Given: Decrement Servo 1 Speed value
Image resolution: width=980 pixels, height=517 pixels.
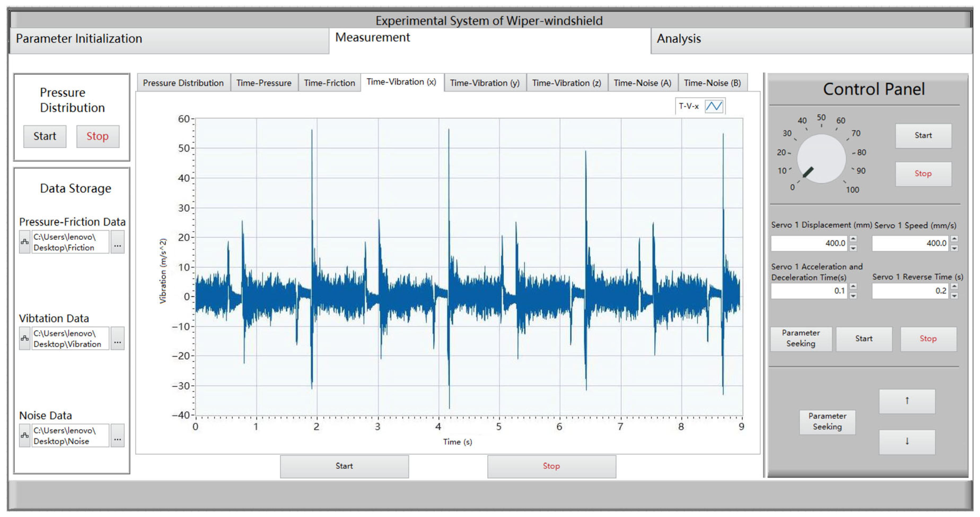Looking at the screenshot, I should point(954,248).
